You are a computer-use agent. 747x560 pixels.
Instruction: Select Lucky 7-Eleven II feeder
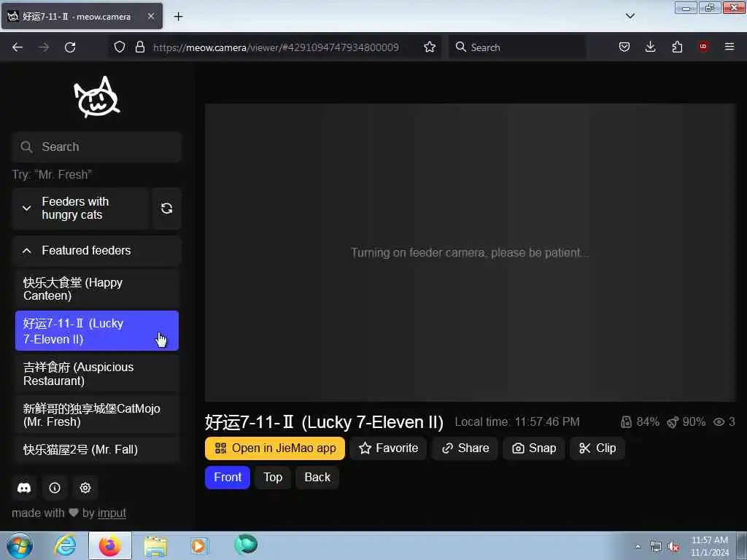pos(97,331)
